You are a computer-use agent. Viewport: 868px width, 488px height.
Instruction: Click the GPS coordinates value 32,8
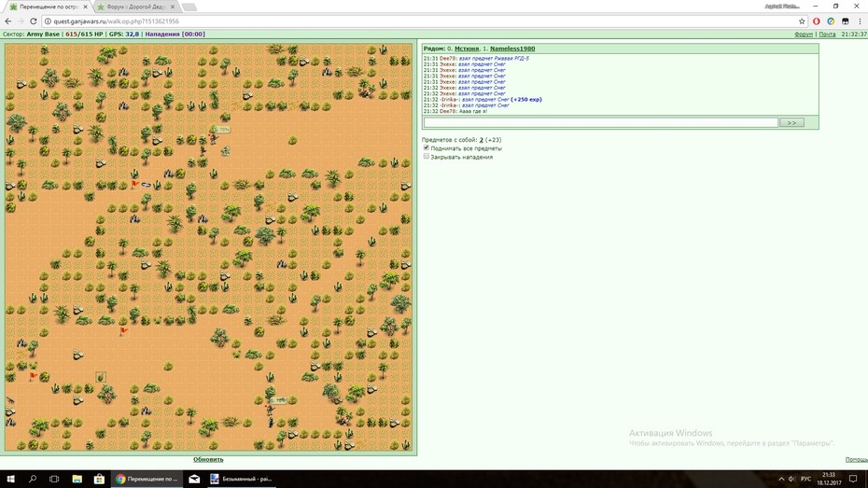pyautogui.click(x=132, y=35)
